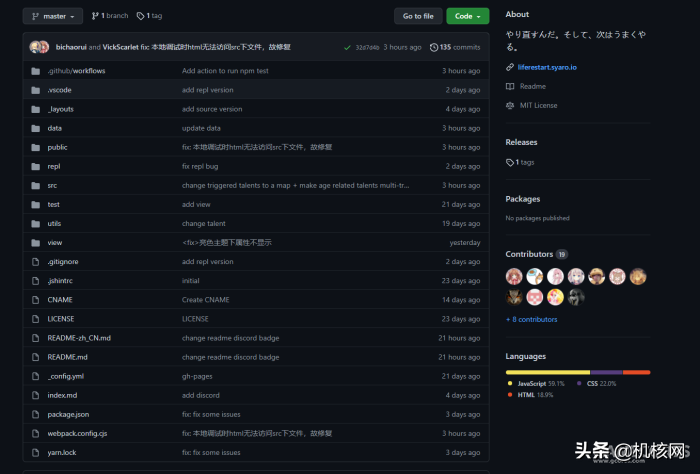700x474 pixels.
Task: Open the liferestart.syaro.io website link
Action: (x=547, y=67)
